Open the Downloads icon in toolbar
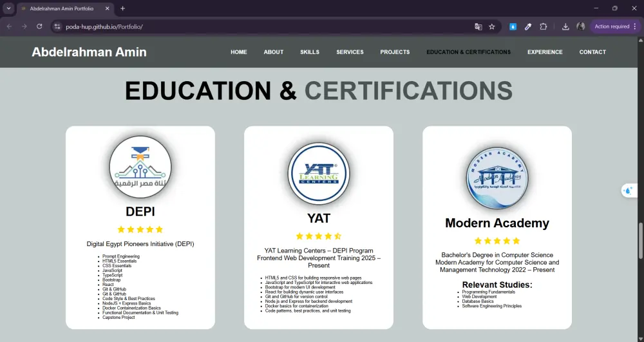This screenshot has height=342, width=644. pos(565,26)
